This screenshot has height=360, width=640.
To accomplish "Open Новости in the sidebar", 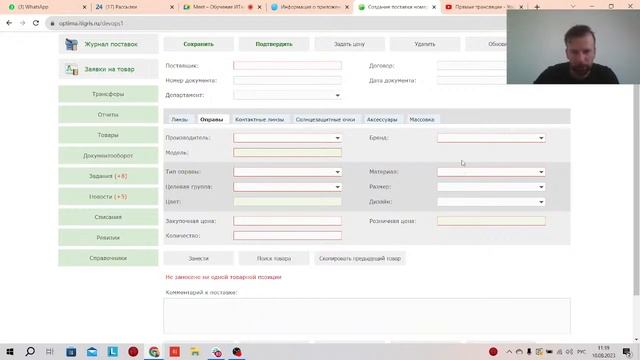I will click(x=108, y=197).
